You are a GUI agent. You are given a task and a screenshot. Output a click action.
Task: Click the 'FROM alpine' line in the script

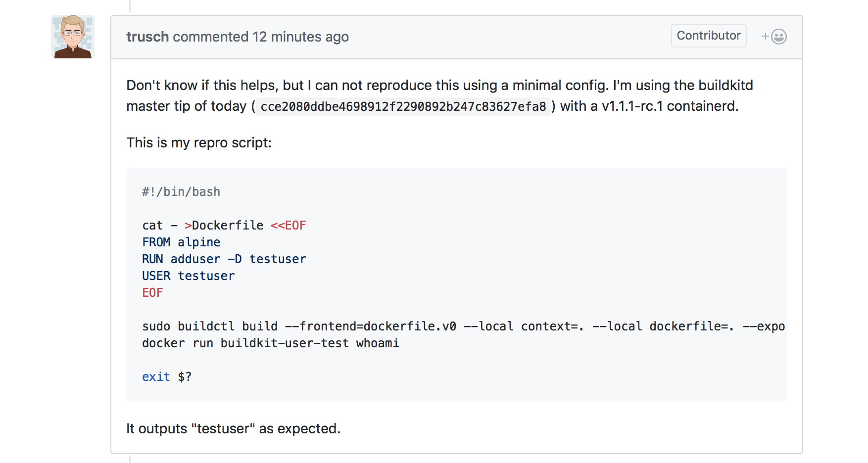181,242
